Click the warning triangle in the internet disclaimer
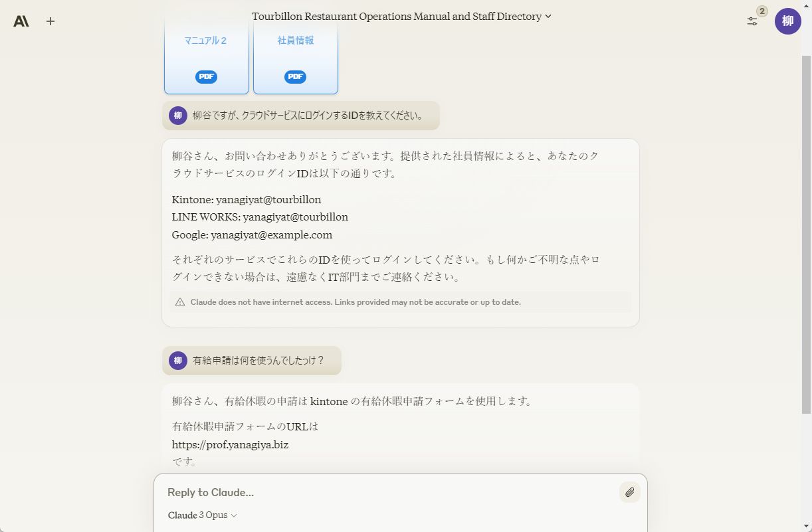 coord(179,302)
